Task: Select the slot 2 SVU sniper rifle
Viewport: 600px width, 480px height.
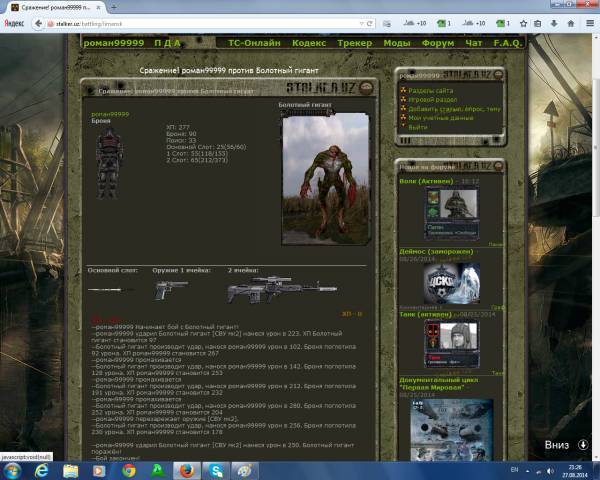Action: point(282,289)
